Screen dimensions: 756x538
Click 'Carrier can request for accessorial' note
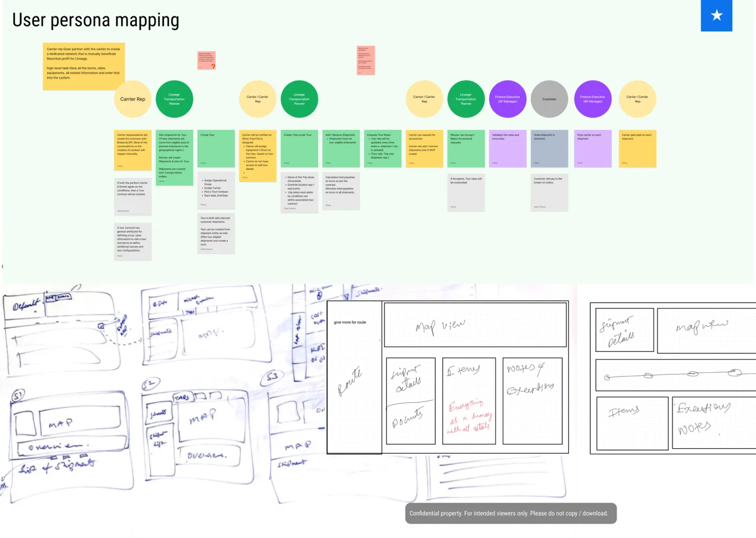point(424,148)
